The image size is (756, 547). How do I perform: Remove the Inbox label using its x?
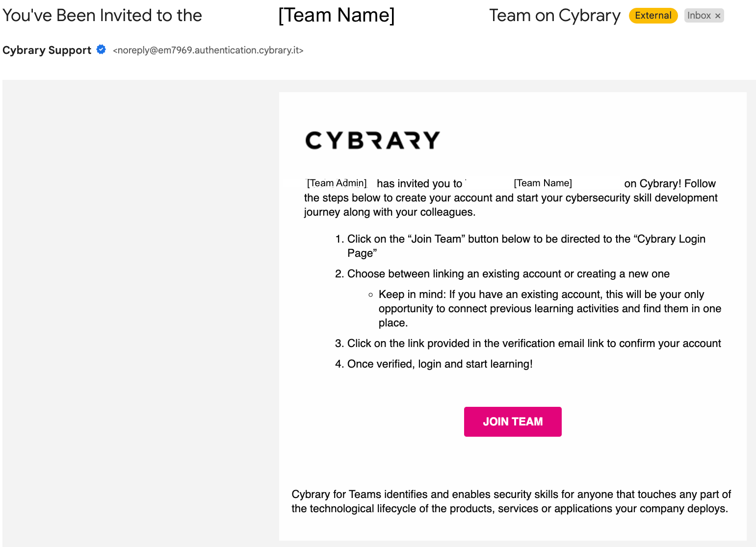pos(718,16)
